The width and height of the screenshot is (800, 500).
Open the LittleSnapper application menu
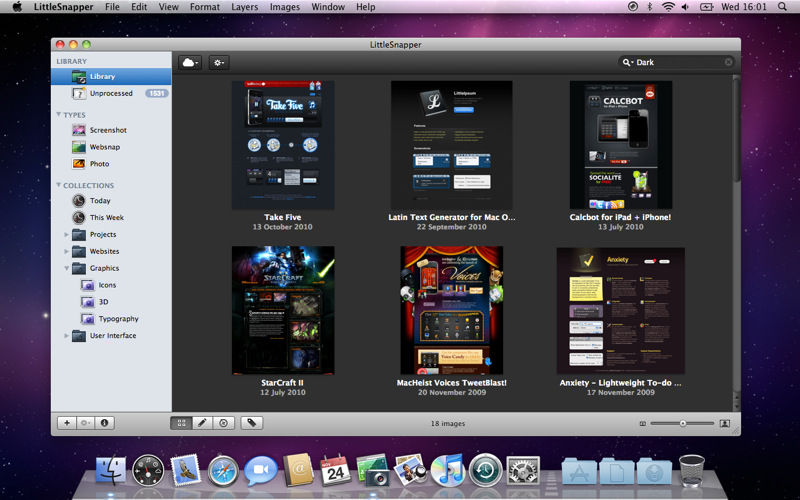[63, 7]
